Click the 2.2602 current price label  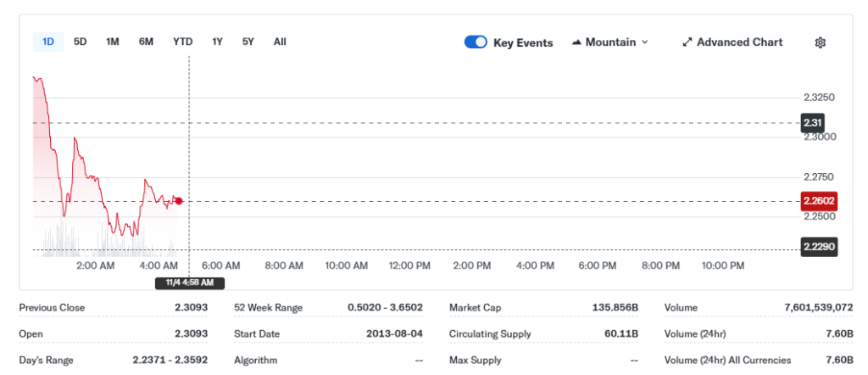point(819,201)
